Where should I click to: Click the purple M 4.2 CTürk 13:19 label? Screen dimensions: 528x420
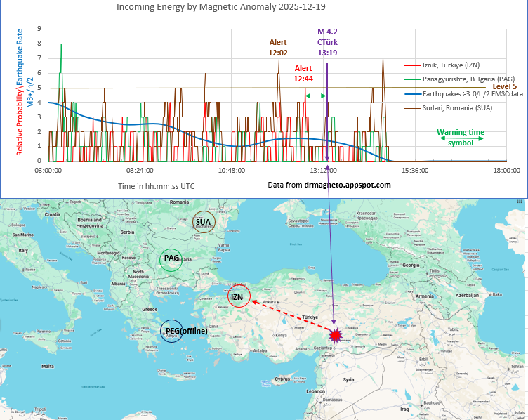[327, 41]
